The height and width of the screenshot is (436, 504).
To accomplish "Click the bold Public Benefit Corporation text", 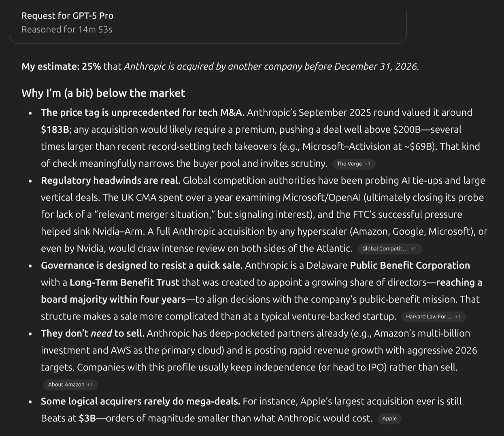I will click(x=410, y=265).
